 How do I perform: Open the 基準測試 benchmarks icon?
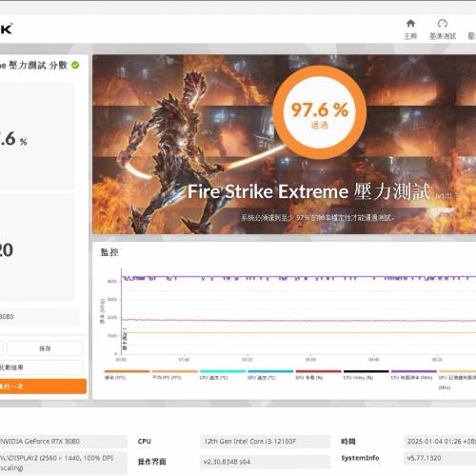click(443, 30)
